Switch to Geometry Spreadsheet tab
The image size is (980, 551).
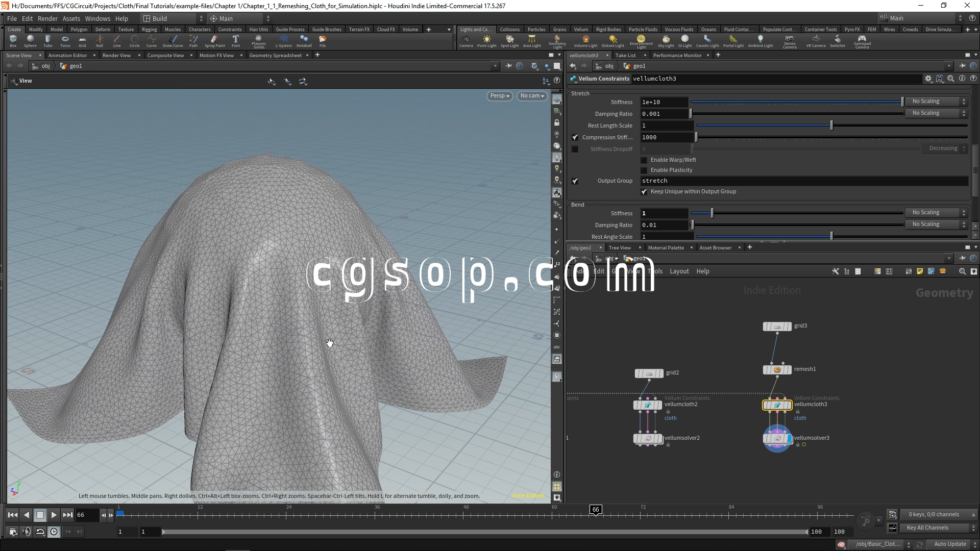pos(275,55)
